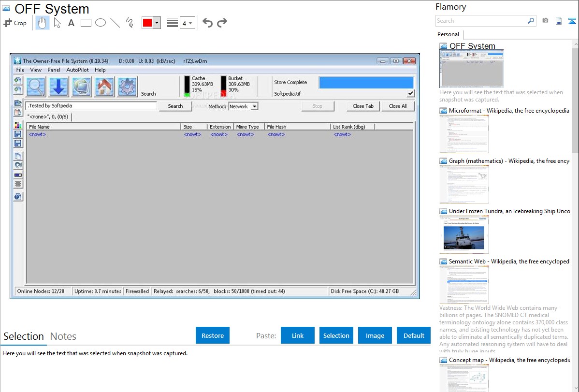Select the Crop tool
The image size is (579, 392).
coord(15,23)
